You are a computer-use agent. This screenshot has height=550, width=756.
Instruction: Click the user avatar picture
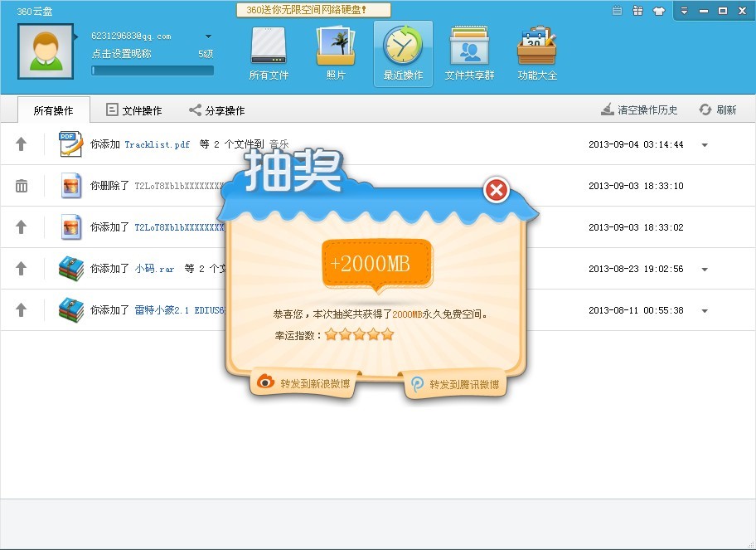[46, 51]
